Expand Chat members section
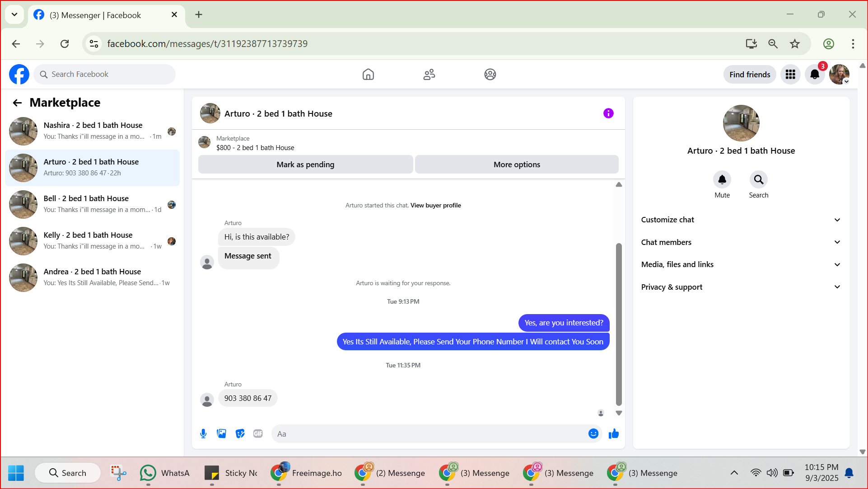This screenshot has height=489, width=868. tap(741, 242)
